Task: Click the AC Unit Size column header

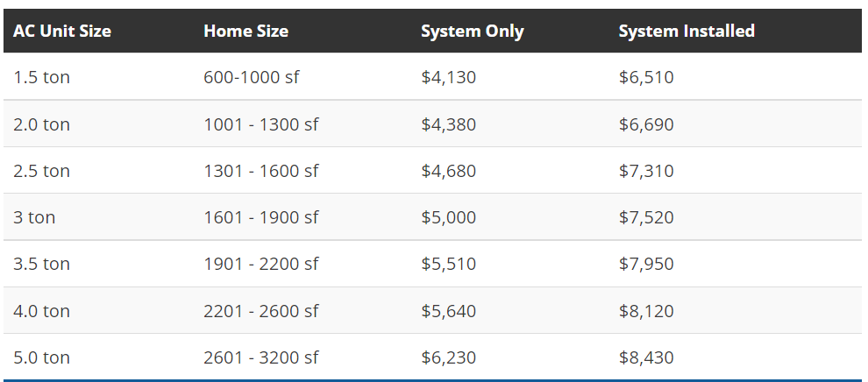Action: pyautogui.click(x=62, y=31)
